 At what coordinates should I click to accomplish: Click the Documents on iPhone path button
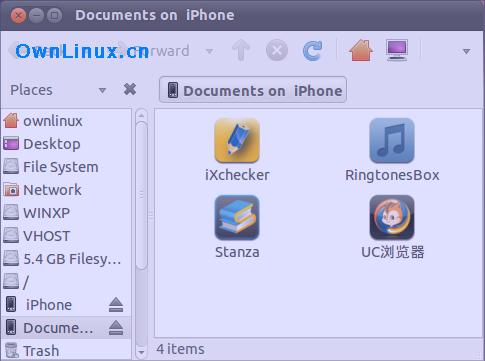[x=253, y=90]
